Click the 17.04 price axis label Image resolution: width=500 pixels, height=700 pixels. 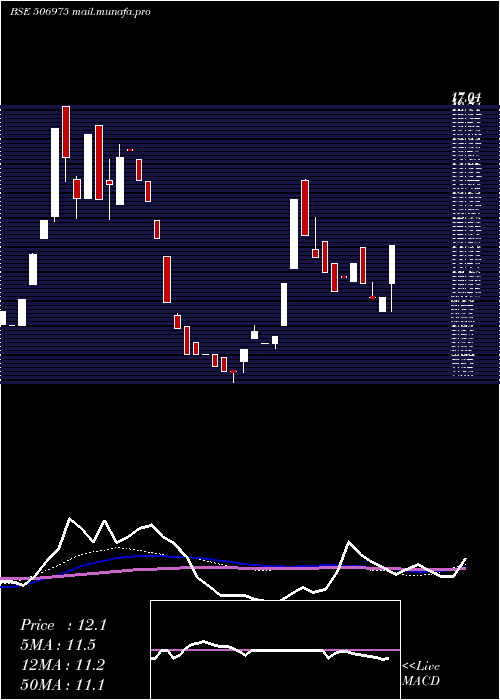point(466,97)
